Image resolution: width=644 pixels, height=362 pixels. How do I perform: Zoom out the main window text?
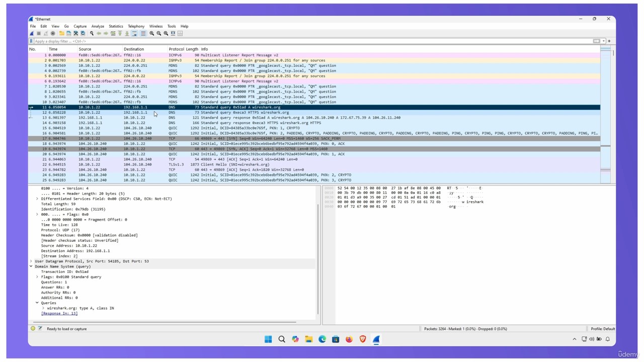click(x=158, y=34)
